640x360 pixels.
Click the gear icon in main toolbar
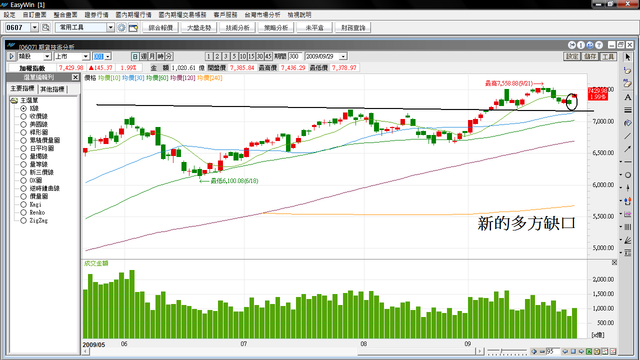coord(121,27)
